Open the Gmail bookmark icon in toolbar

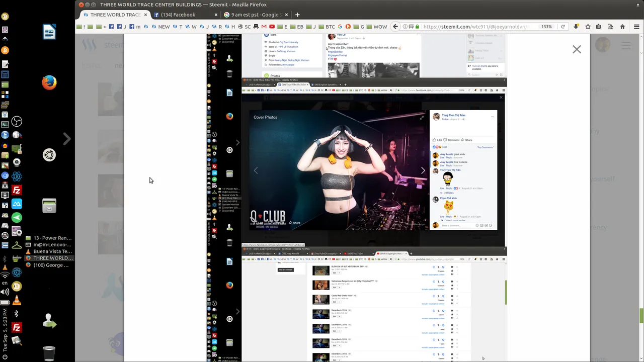tap(264, 27)
